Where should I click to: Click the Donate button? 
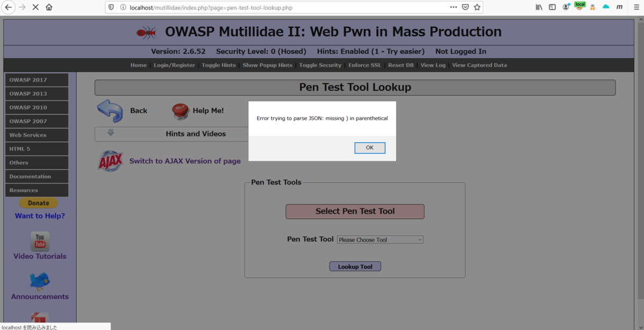[x=38, y=203]
